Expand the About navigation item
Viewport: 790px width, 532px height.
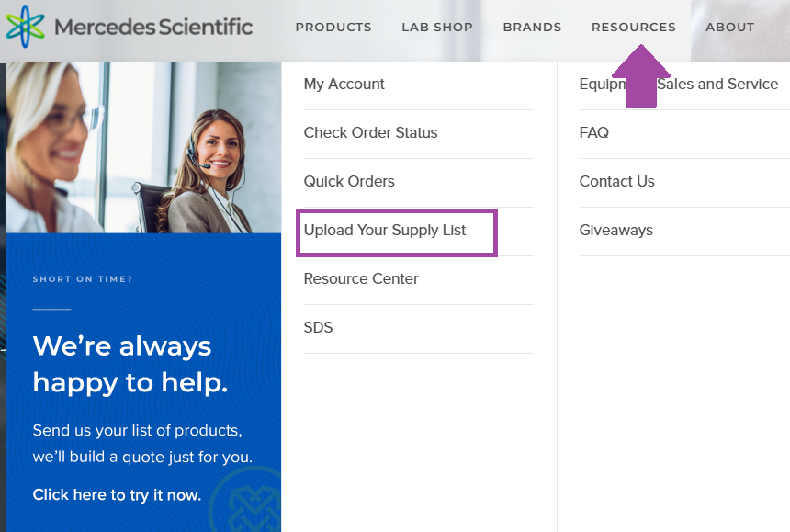click(729, 28)
